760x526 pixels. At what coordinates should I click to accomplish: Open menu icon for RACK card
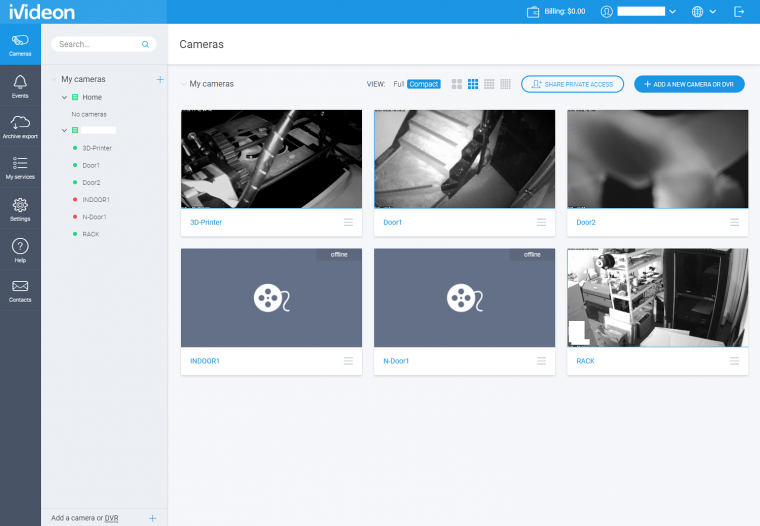pyautogui.click(x=734, y=361)
